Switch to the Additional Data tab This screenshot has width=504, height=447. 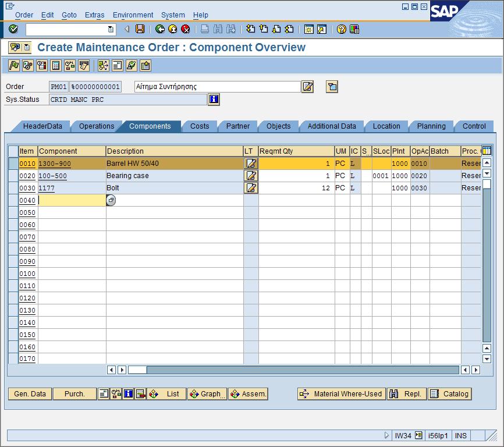point(332,126)
